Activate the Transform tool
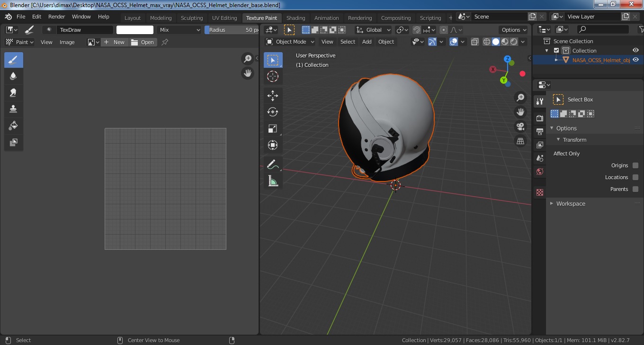The height and width of the screenshot is (345, 644). coord(273,145)
